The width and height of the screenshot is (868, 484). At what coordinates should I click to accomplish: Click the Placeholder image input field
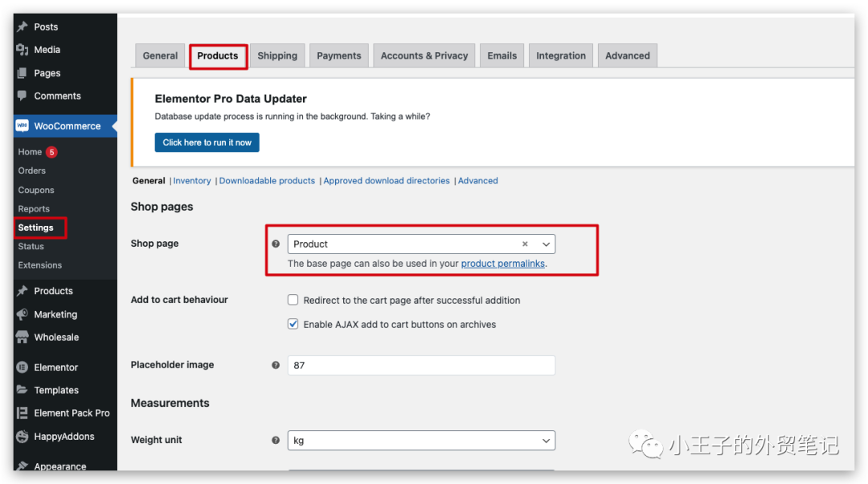421,365
